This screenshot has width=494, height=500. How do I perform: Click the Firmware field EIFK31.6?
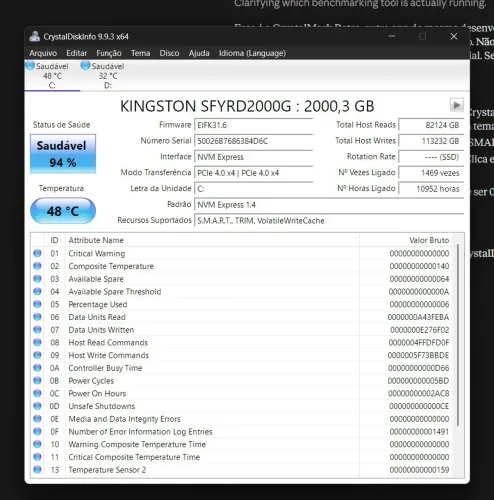(253, 125)
